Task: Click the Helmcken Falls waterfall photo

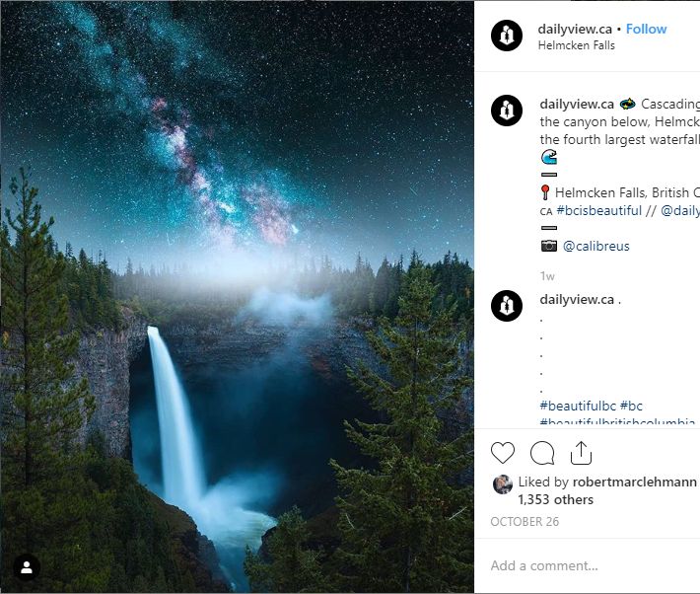Action: (237, 297)
